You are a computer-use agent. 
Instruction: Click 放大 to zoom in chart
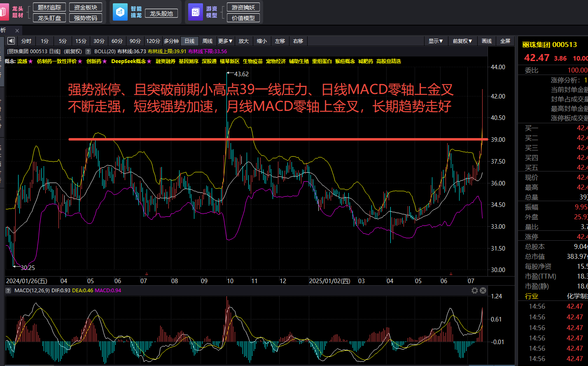[244, 41]
